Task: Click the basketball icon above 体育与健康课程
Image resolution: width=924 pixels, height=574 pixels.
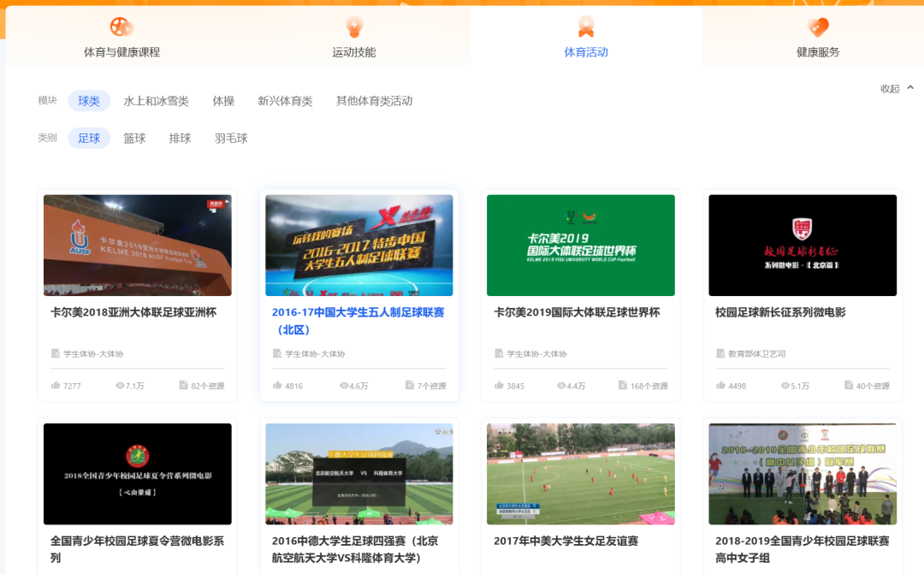Action: tap(120, 26)
